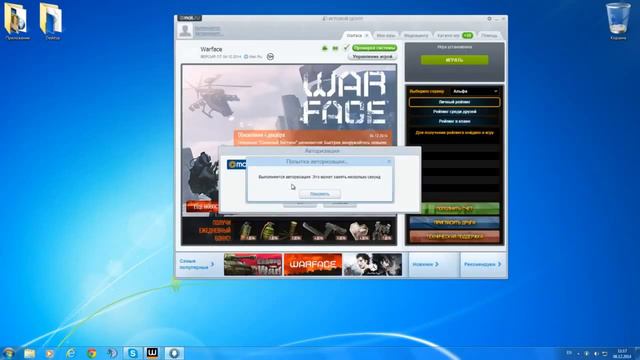Launch Internet Explorer from the taskbar
Screen dimensions: 640x360
(71, 353)
